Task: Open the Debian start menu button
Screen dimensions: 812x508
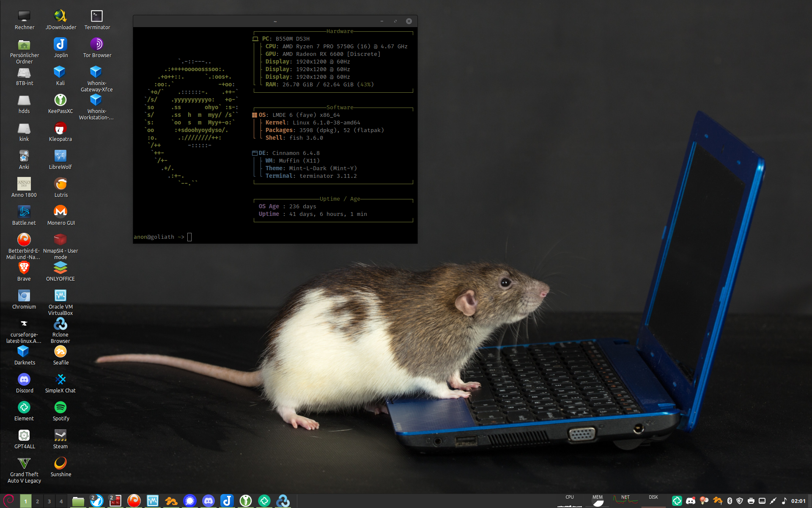Action: pyautogui.click(x=9, y=500)
